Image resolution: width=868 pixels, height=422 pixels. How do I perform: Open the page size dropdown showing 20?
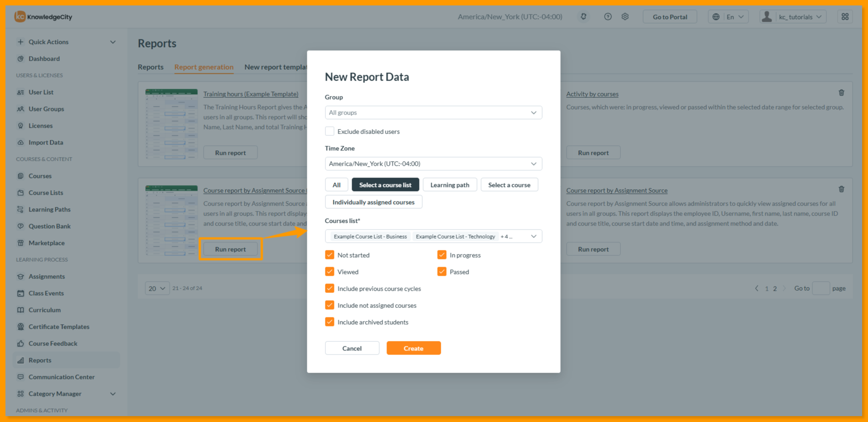coord(157,288)
